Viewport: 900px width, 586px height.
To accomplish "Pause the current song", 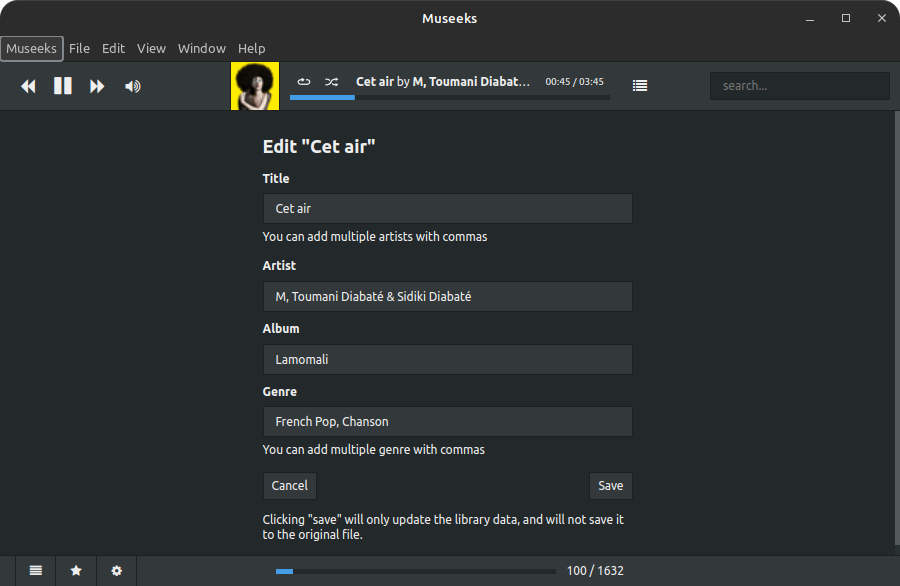I will point(62,86).
